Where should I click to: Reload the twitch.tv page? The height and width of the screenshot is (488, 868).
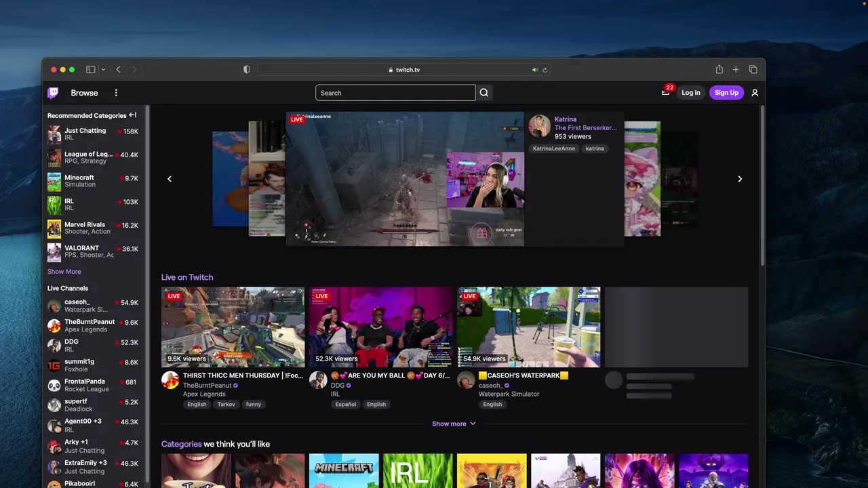pyautogui.click(x=545, y=70)
